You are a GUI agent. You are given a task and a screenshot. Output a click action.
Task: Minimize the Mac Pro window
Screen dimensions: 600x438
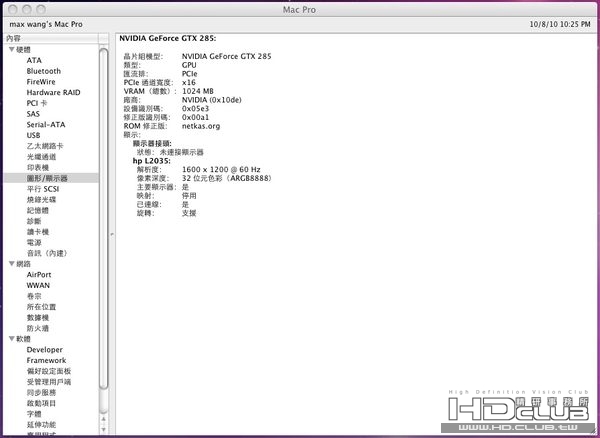26,9
